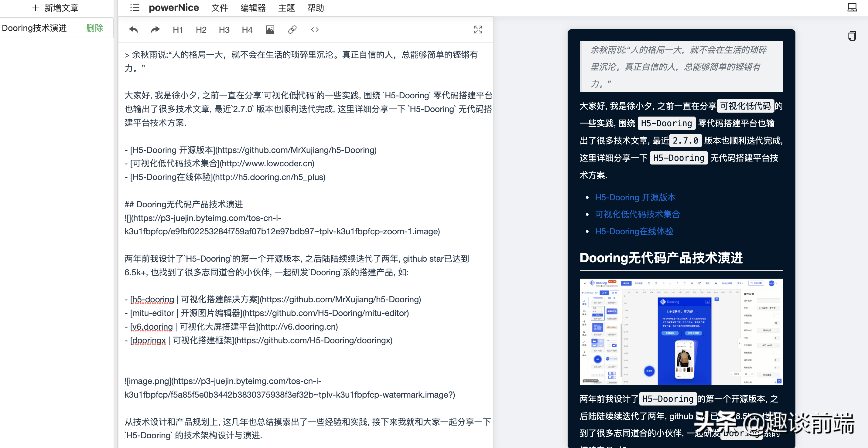The width and height of the screenshot is (868, 448).
Task: Click the insert code block icon
Action: [314, 30]
